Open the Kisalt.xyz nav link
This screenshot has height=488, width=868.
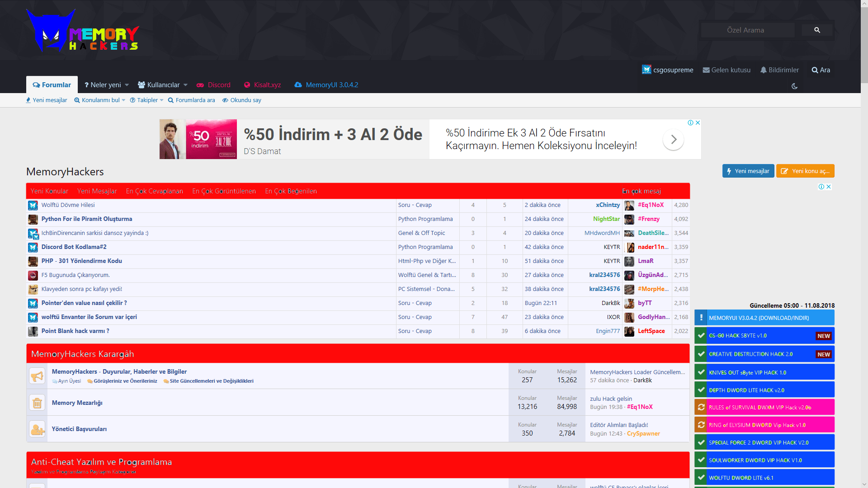point(262,85)
